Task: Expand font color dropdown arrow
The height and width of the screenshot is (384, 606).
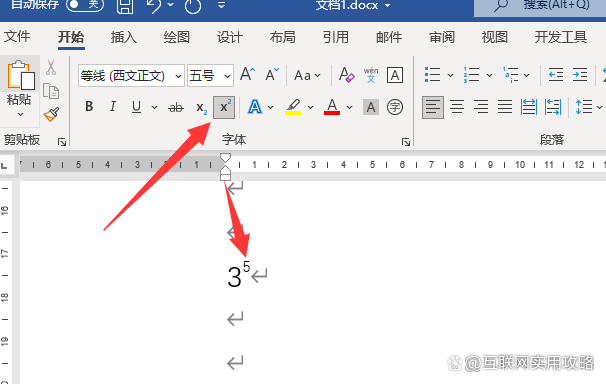Action: 349,107
